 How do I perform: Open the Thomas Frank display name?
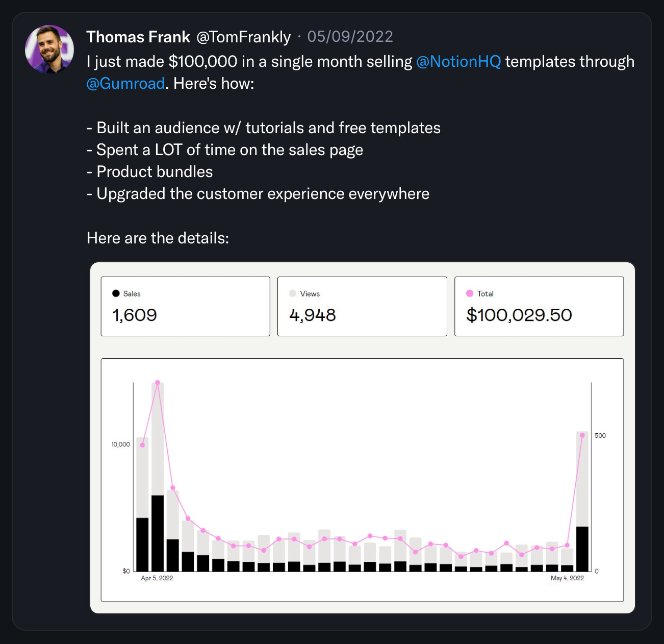[x=138, y=37]
